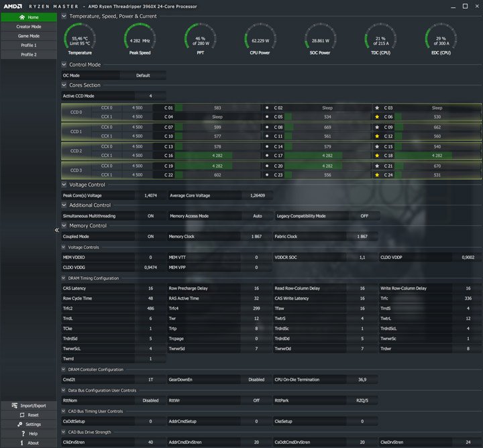Open the About entry

click(29, 443)
